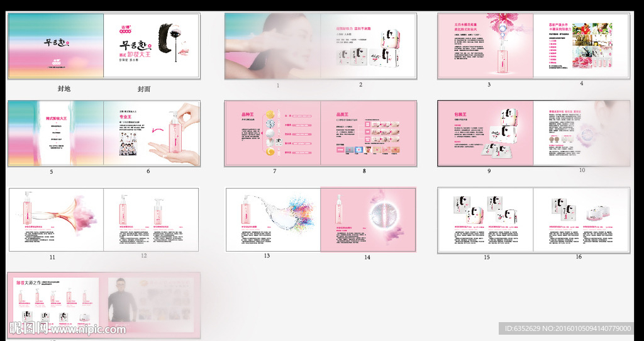This screenshot has width=644, height=341.
Task: Click the 封地 caption label
Action: 64,88
